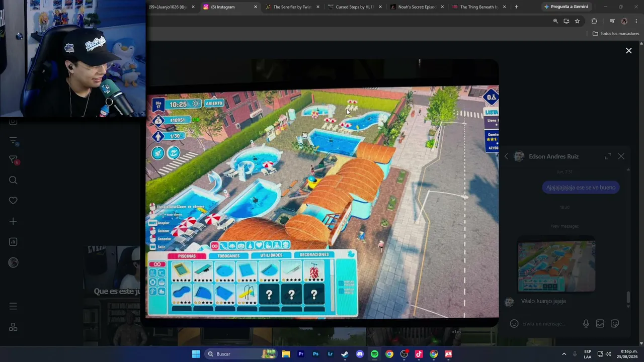
Task: Switch to The Thing Beneath browser tab
Action: pos(479,7)
